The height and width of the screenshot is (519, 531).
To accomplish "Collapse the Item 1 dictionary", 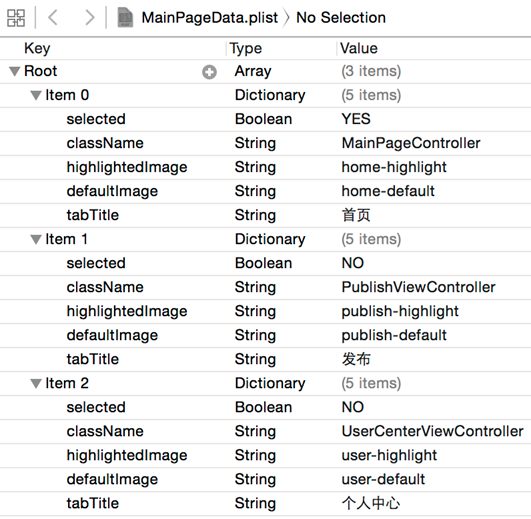I will point(36,239).
